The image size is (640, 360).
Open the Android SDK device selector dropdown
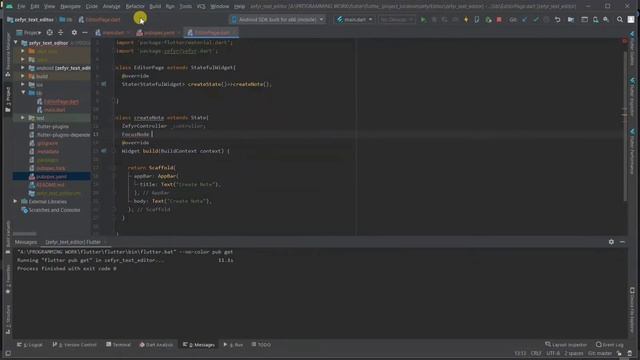(x=278, y=20)
